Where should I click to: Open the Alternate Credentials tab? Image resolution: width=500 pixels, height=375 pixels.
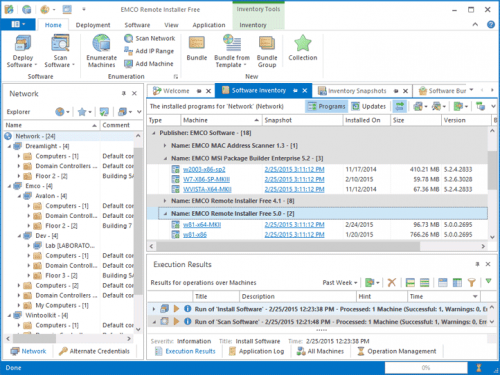tap(94, 351)
